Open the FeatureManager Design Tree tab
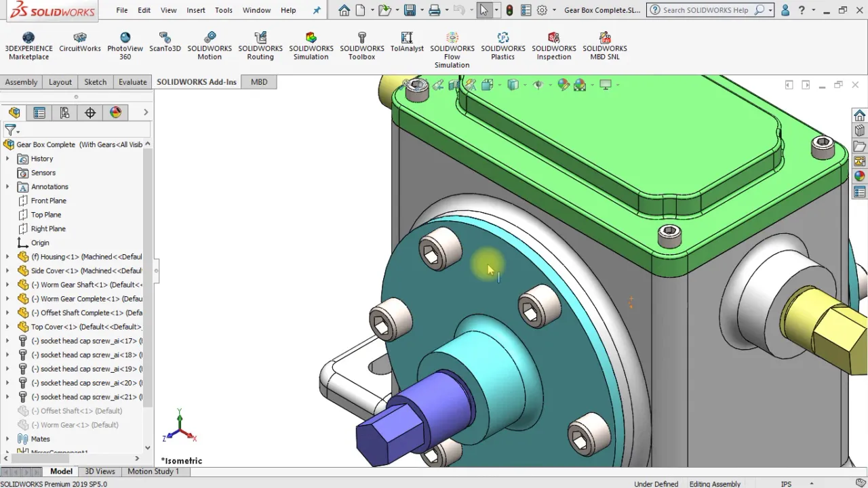 (x=14, y=113)
